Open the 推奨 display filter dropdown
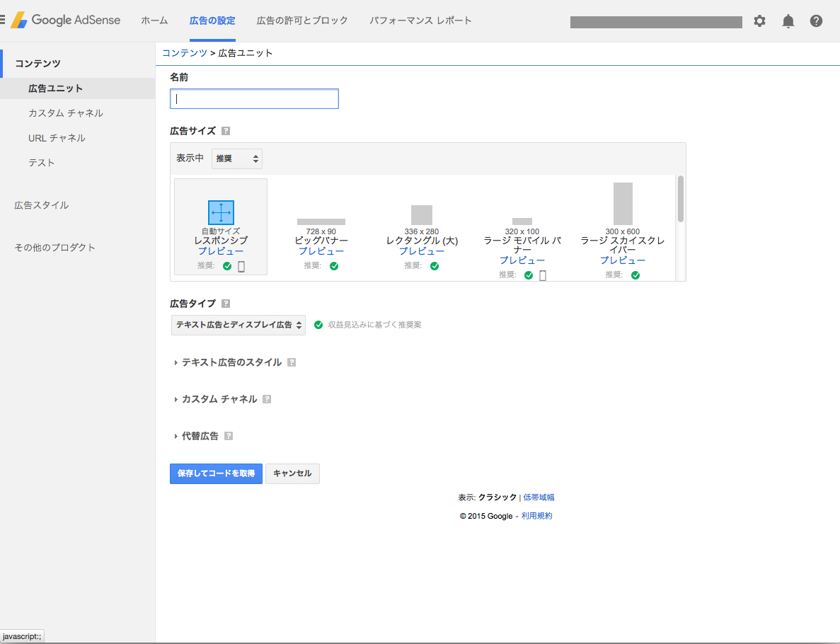Image resolution: width=840 pixels, height=644 pixels. [236, 158]
